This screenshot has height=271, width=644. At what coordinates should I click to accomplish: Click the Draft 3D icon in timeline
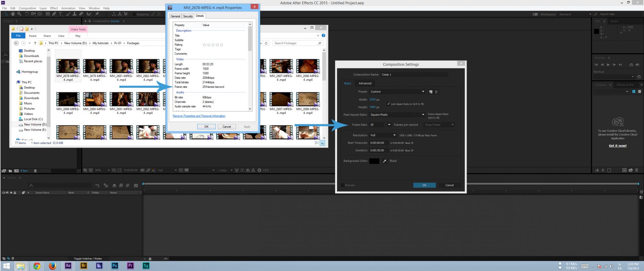point(106,185)
